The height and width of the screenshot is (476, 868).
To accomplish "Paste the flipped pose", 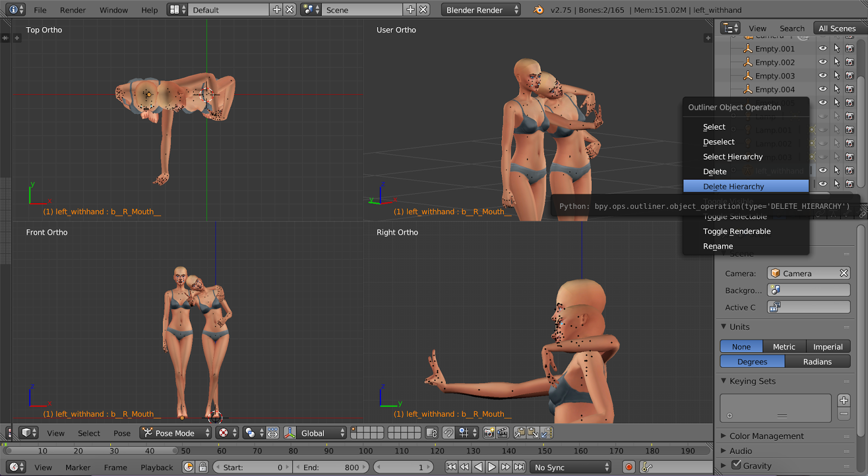I will (x=546, y=433).
